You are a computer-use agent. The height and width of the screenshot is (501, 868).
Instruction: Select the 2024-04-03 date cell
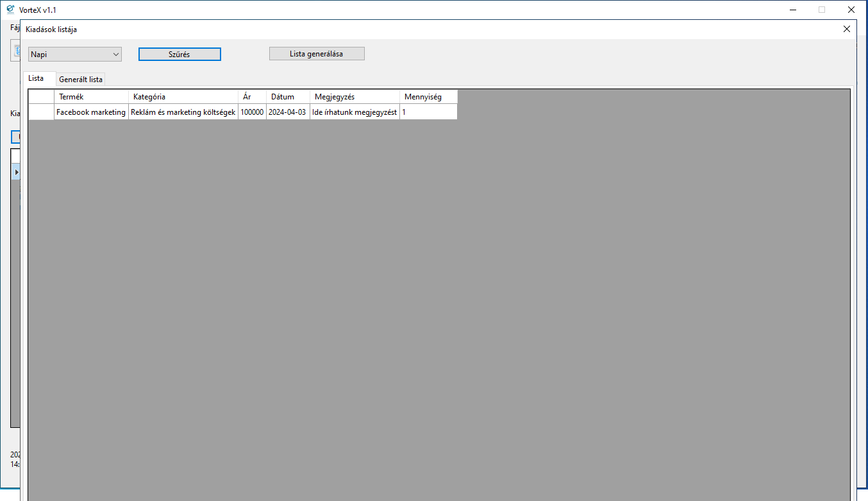click(287, 112)
